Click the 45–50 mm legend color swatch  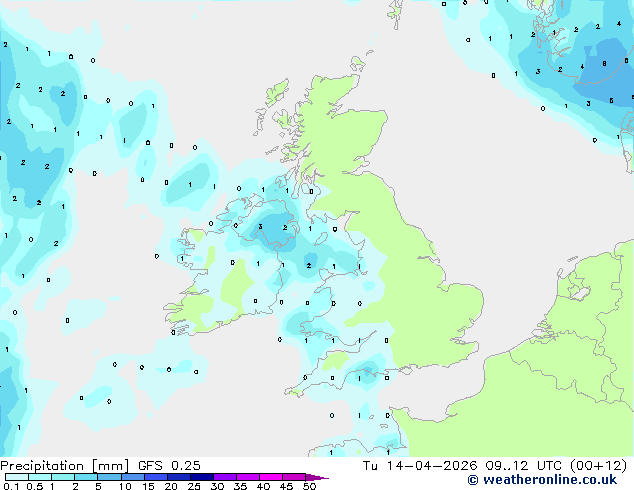(293, 477)
